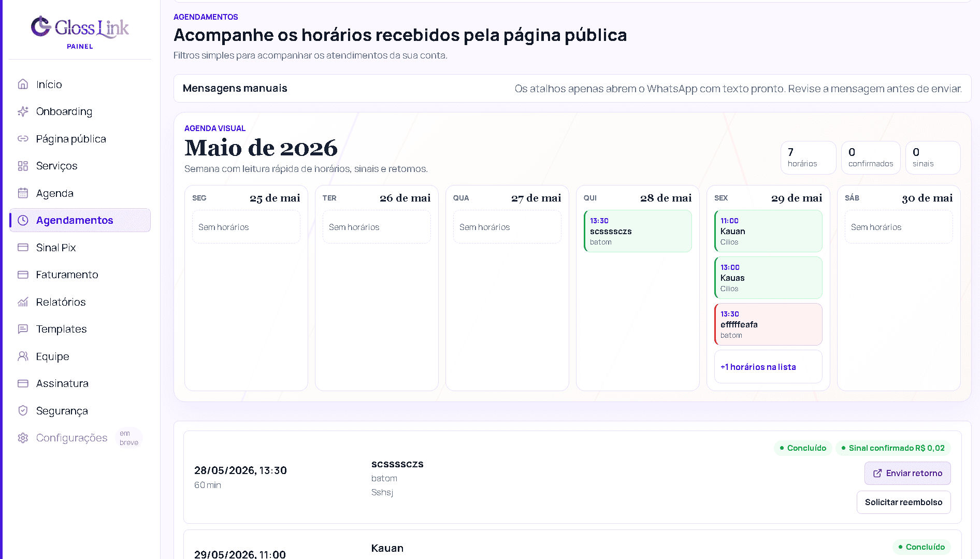Viewport: 980px width, 559px height.
Task: Click Solicitar reembolso button
Action: (x=903, y=502)
